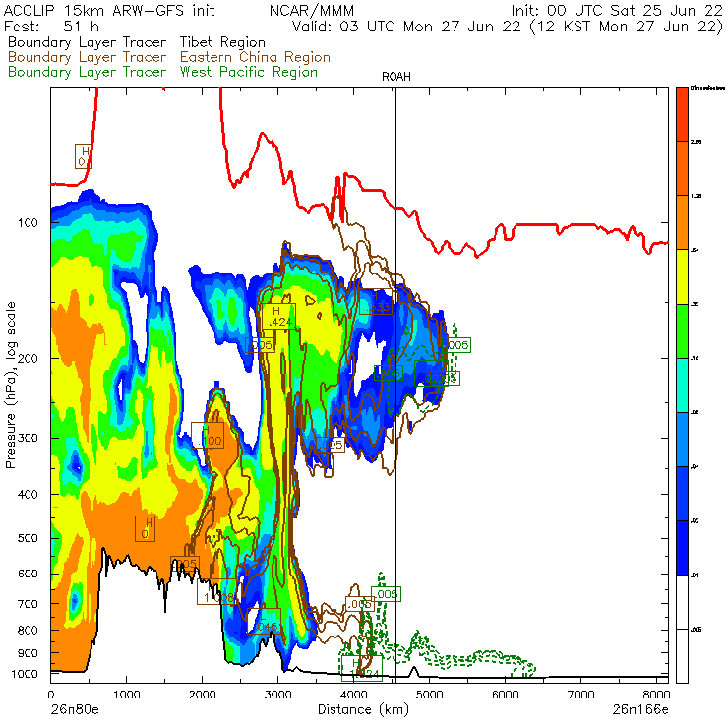Screen dimensions: 728x728
Task: Select the NCAR/MMM header text
Action: 312,10
